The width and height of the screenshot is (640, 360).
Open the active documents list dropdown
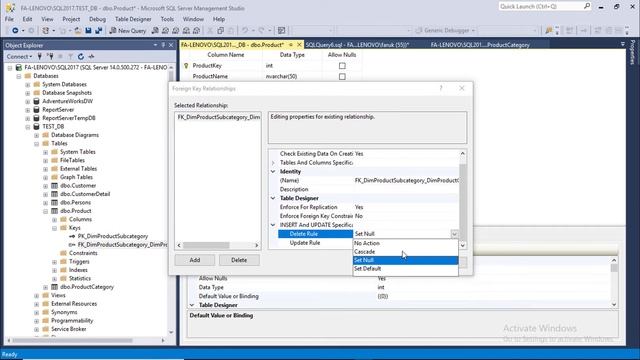622,44
